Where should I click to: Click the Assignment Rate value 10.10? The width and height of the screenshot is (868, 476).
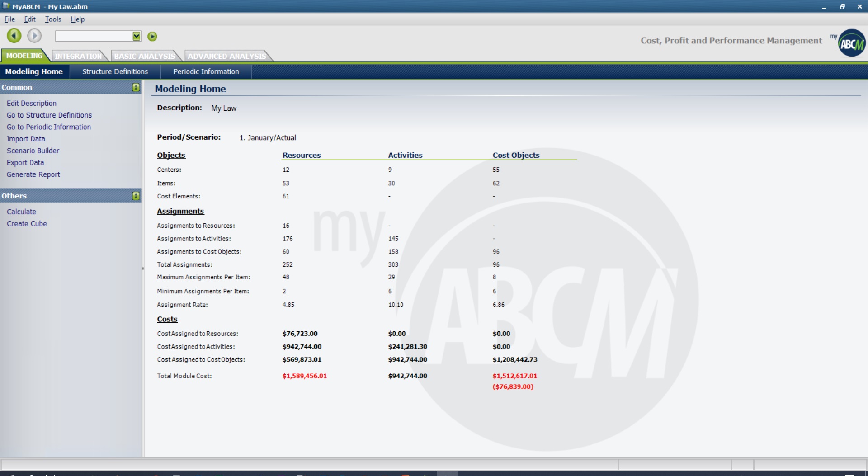[396, 305]
